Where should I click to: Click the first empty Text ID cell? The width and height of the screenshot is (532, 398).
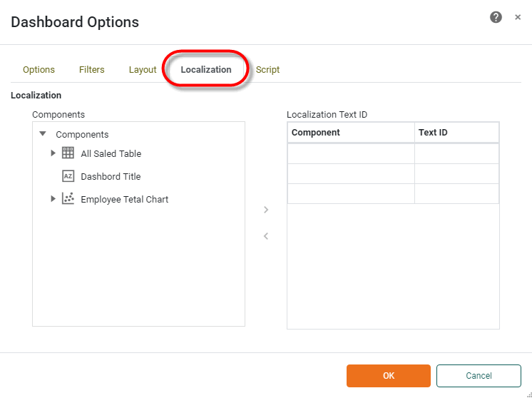point(456,154)
